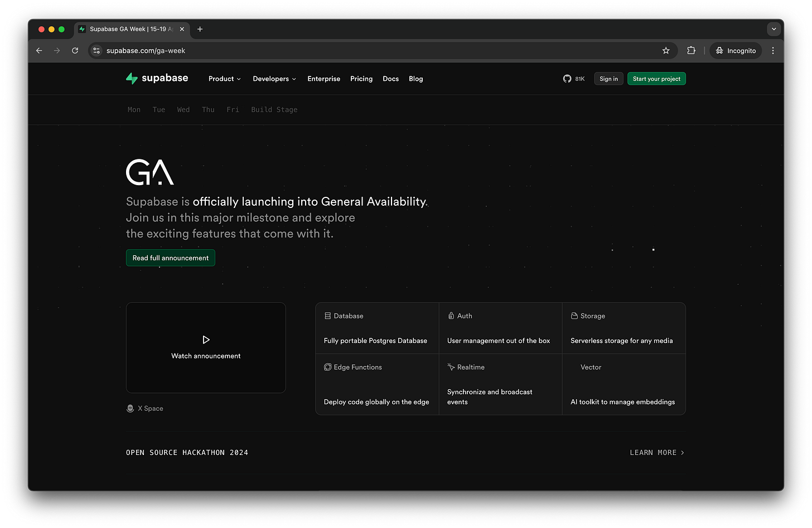Jump to the Mon section
Screen dimensions: 812x528
pyautogui.click(x=134, y=110)
